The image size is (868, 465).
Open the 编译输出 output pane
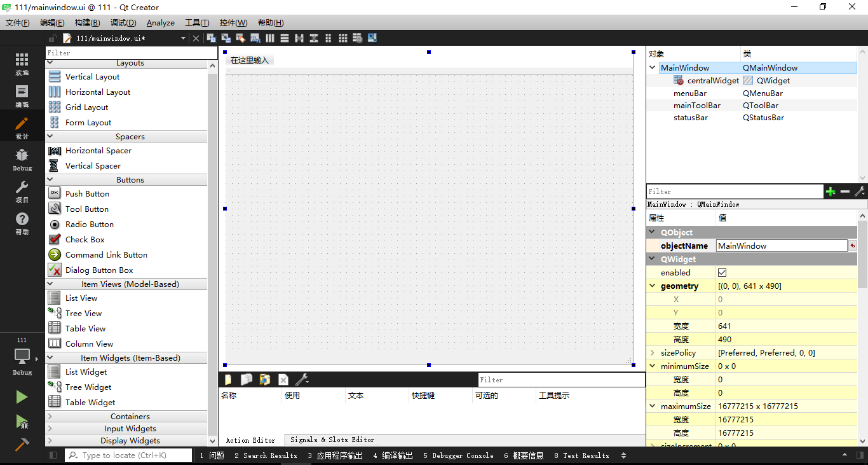pyautogui.click(x=393, y=455)
